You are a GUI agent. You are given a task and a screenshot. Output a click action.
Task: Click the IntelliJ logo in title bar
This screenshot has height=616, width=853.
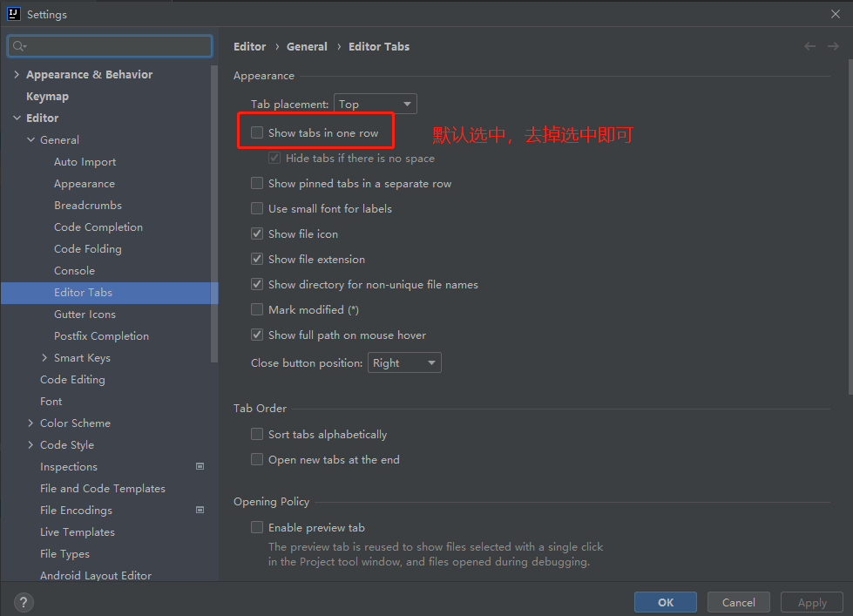pos(13,14)
